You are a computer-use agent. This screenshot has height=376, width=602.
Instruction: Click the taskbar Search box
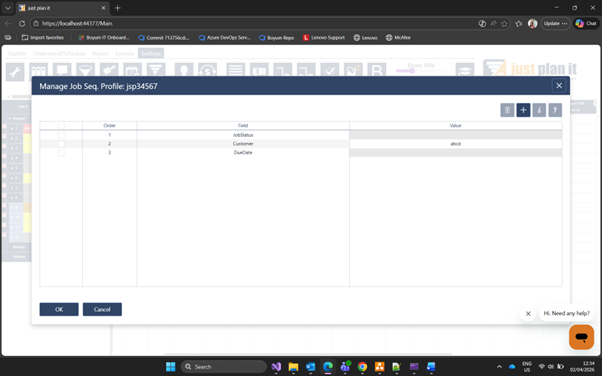point(223,367)
